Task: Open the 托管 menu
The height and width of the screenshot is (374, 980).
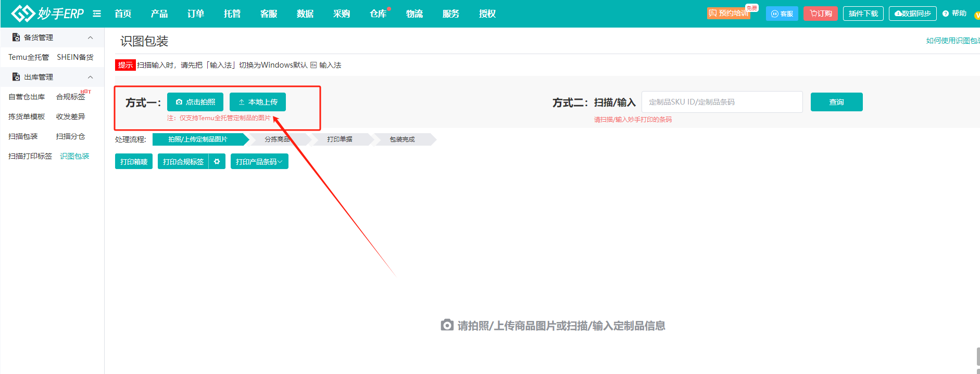Action: click(x=232, y=14)
